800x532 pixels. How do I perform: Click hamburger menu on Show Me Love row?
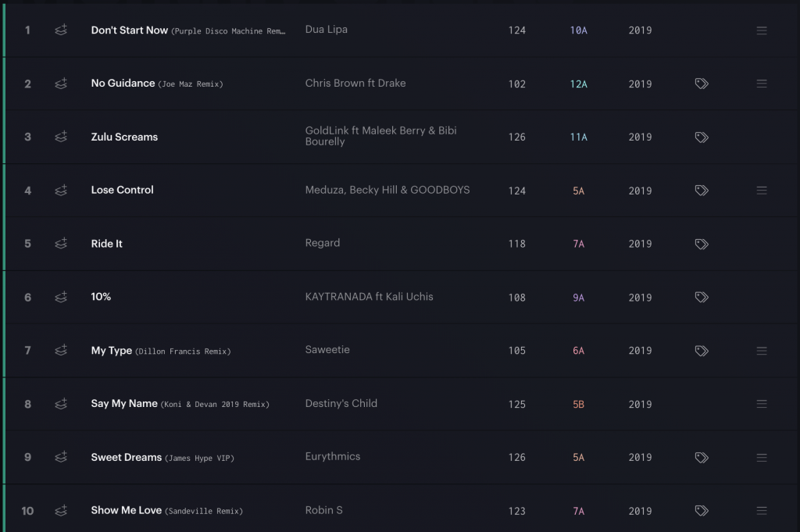pos(762,511)
